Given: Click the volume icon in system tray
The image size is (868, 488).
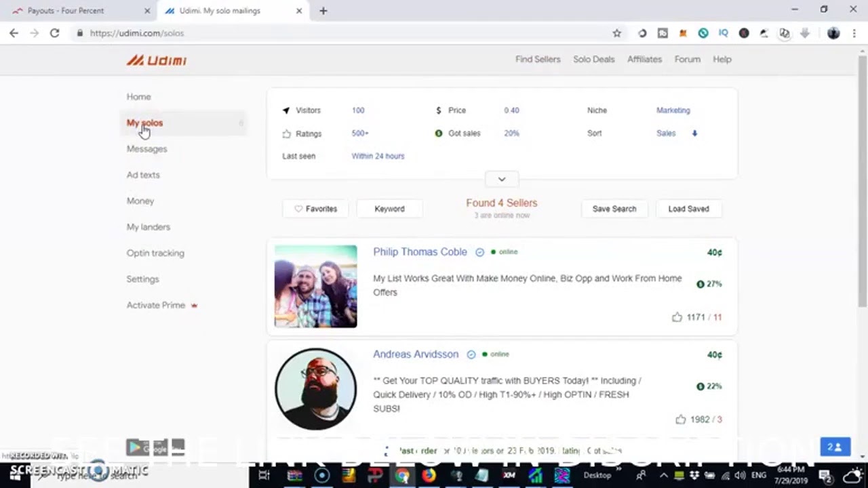Looking at the screenshot, I should coord(741,475).
